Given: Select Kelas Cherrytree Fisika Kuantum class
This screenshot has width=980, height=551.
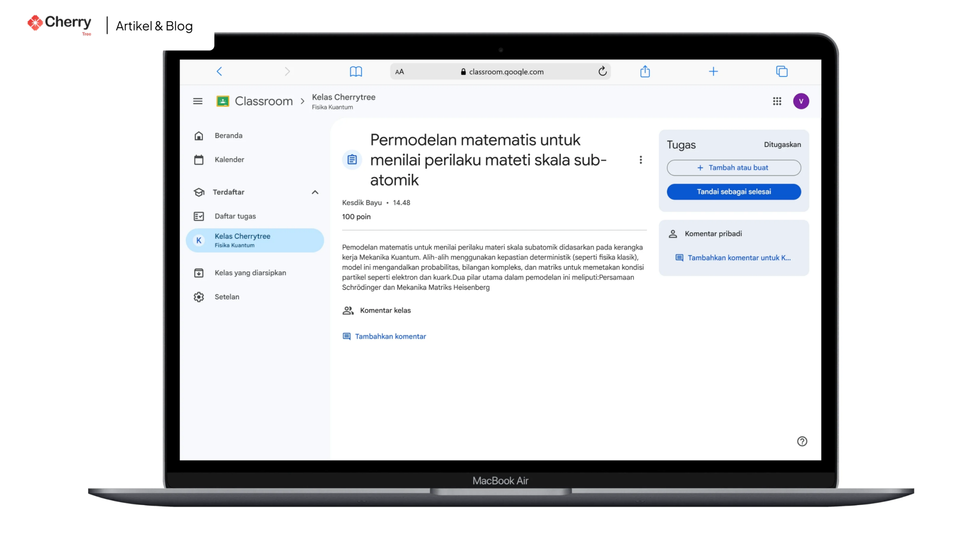Looking at the screenshot, I should pyautogui.click(x=255, y=240).
